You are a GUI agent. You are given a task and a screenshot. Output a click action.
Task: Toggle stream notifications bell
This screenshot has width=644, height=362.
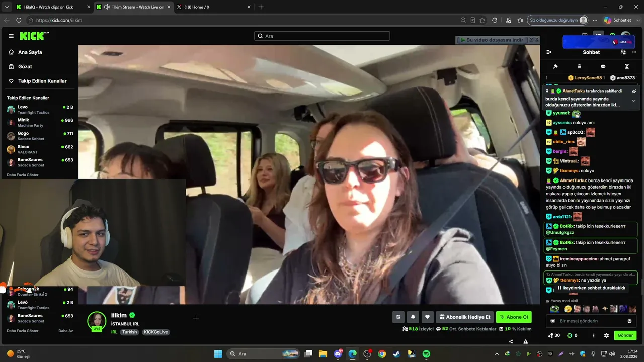413,317
